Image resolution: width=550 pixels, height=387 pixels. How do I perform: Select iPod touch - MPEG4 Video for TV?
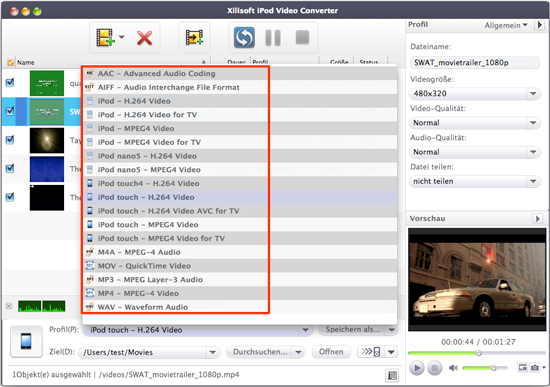pyautogui.click(x=240, y=238)
